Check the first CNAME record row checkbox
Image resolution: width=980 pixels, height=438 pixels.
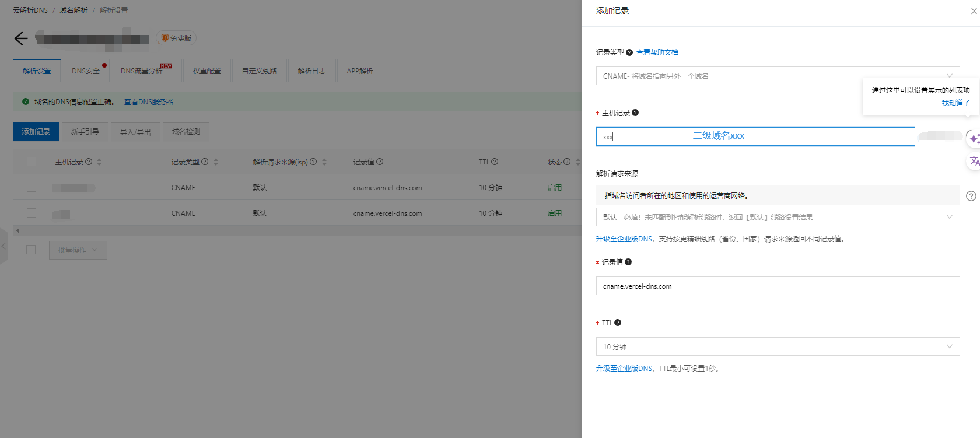(32, 187)
